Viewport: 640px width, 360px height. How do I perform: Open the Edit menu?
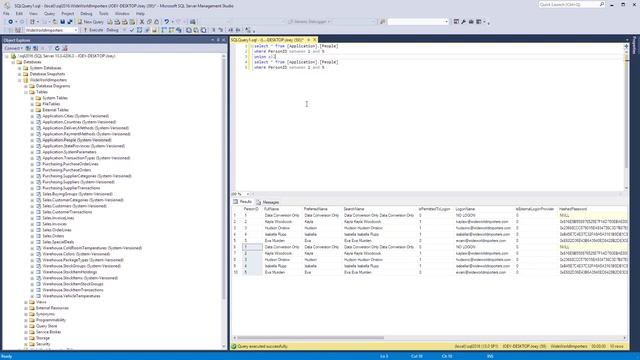tap(19, 13)
